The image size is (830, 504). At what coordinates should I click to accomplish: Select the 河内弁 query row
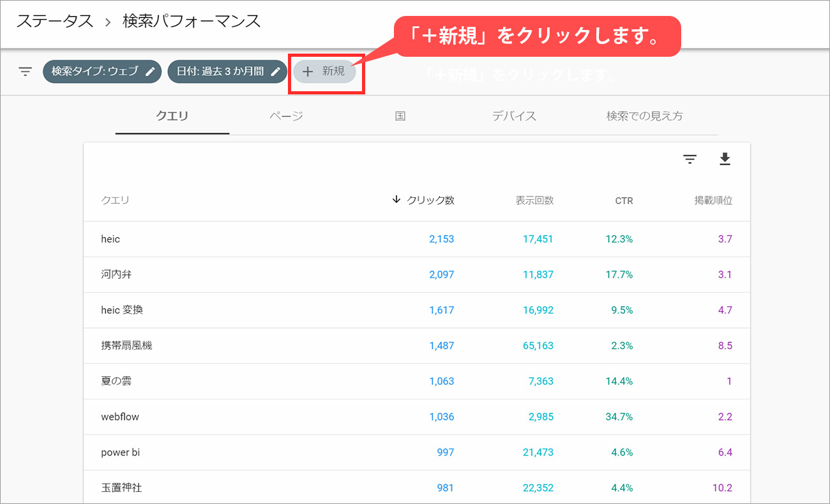pyautogui.click(x=417, y=275)
